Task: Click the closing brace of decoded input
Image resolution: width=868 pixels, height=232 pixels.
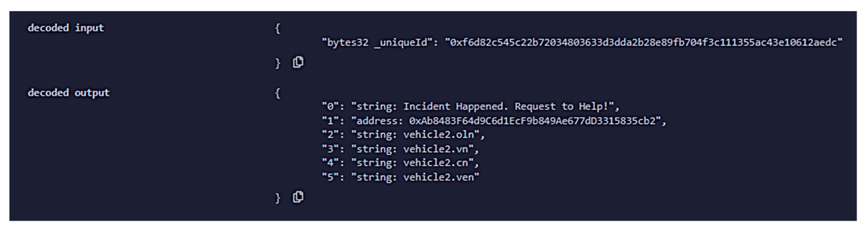Action: click(277, 63)
